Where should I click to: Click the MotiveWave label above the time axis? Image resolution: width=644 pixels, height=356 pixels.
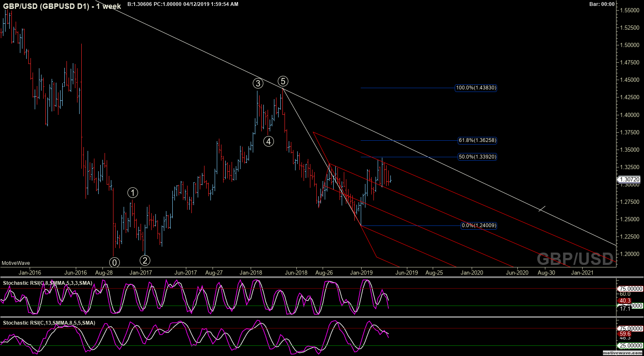pos(16,263)
